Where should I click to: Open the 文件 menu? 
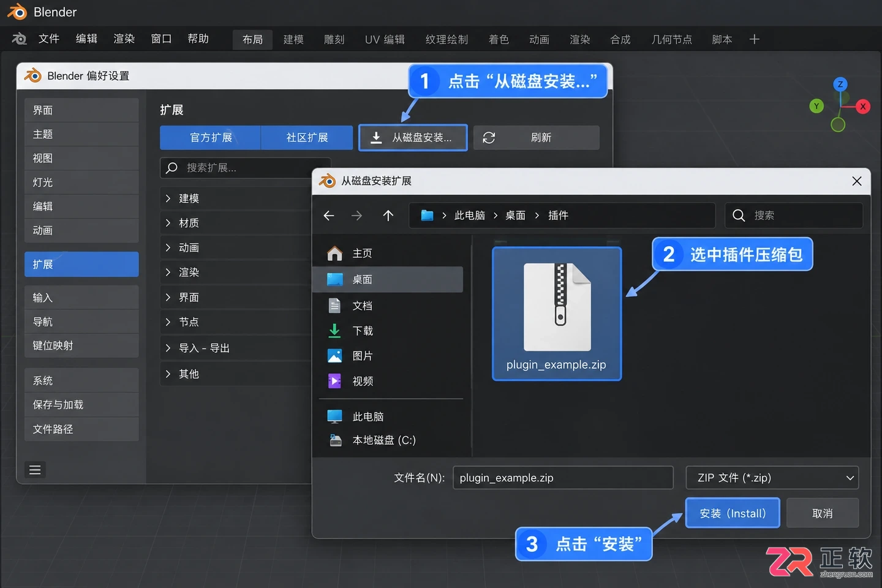[x=49, y=39]
